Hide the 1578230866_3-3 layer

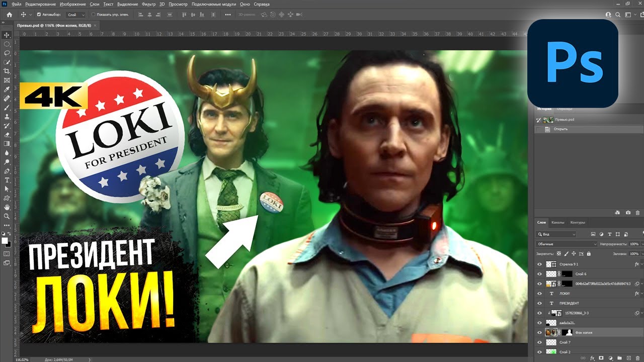tap(539, 313)
